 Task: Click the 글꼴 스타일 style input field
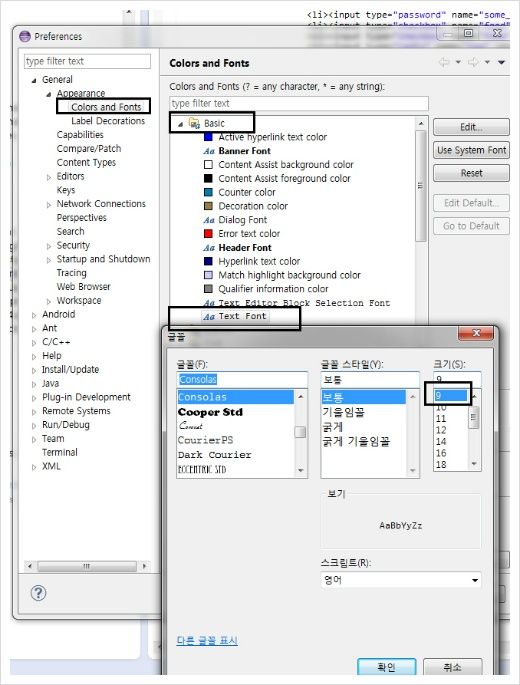coord(370,379)
